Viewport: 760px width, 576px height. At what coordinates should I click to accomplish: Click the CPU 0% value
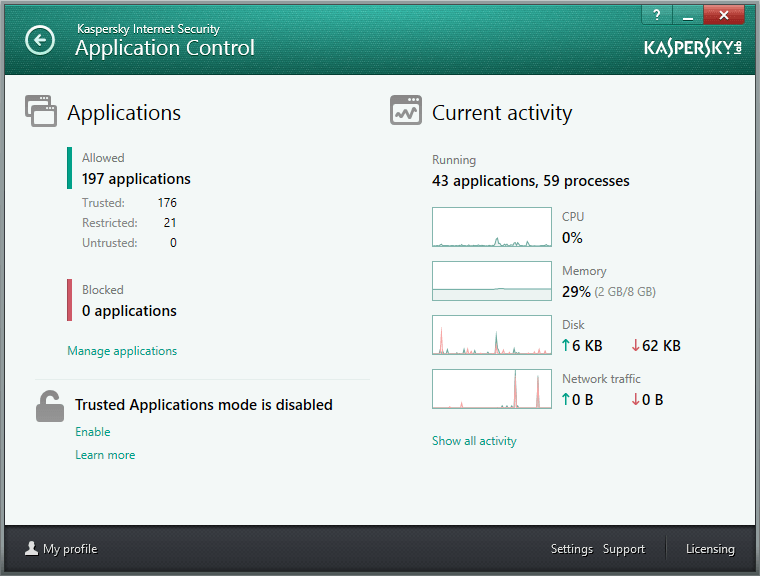[x=572, y=238]
